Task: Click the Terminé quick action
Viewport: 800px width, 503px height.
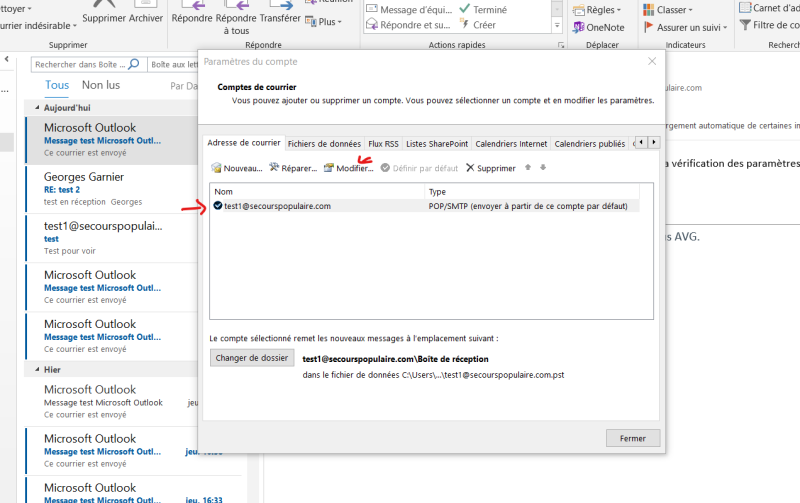Action: point(483,10)
